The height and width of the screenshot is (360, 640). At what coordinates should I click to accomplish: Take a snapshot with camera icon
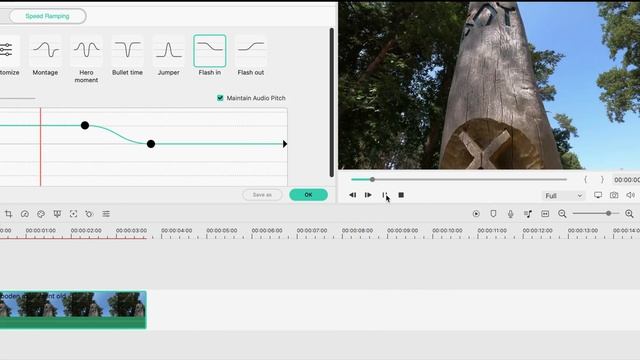[x=614, y=195]
